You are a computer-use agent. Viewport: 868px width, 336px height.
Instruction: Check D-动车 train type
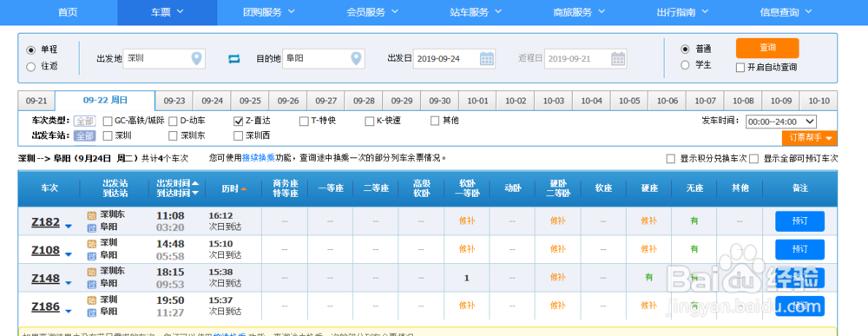tap(174, 121)
